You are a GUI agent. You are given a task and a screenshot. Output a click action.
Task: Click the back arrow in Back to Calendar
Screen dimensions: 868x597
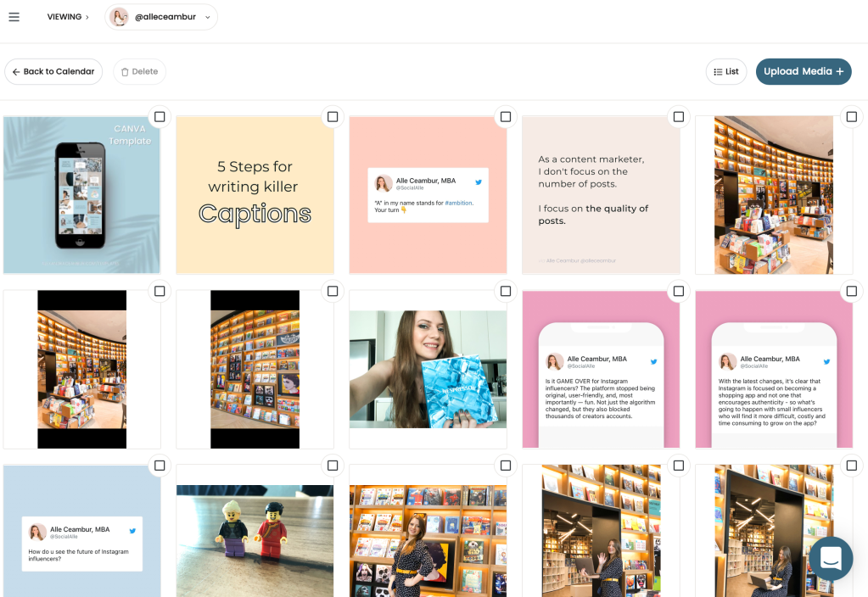click(x=16, y=72)
